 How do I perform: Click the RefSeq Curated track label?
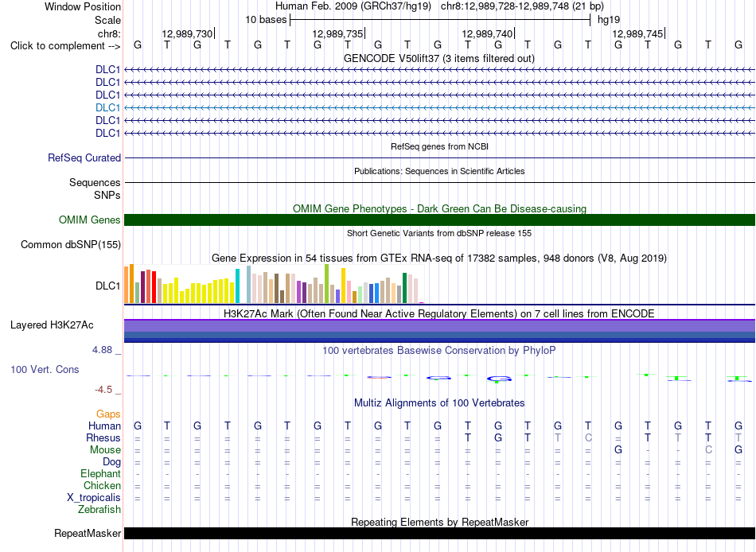84,157
